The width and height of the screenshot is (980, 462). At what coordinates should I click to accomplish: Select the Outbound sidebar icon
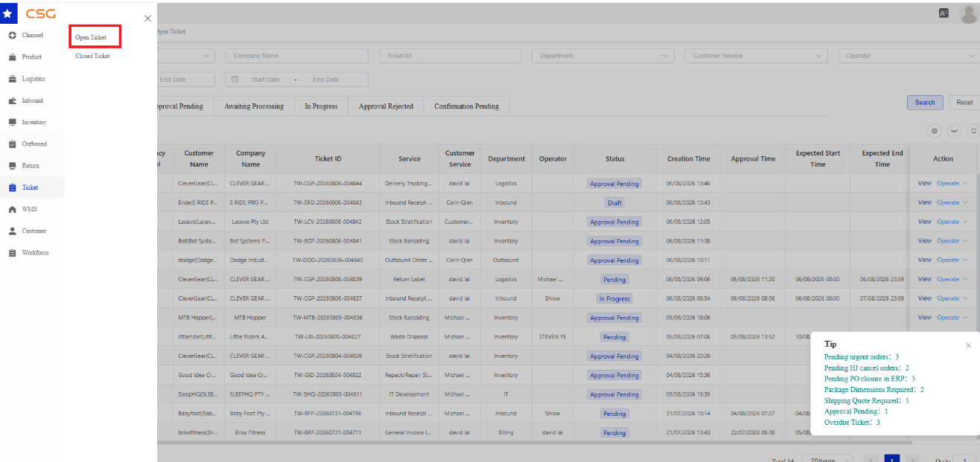click(13, 144)
